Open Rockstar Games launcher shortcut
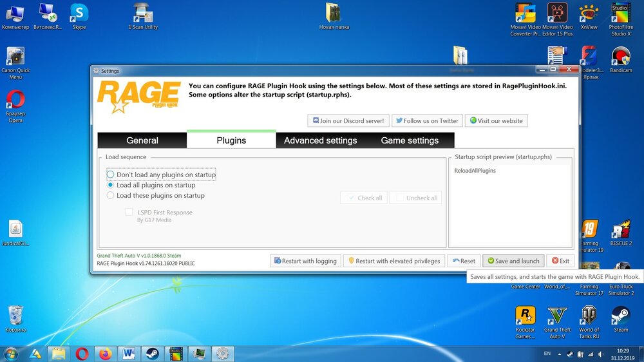This screenshot has width=644, height=362. point(526,322)
